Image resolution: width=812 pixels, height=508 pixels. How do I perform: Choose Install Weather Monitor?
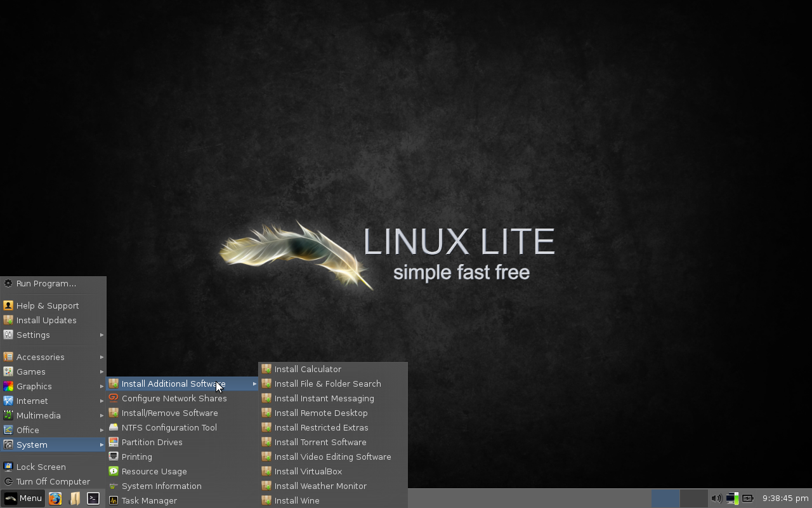pyautogui.click(x=332, y=486)
